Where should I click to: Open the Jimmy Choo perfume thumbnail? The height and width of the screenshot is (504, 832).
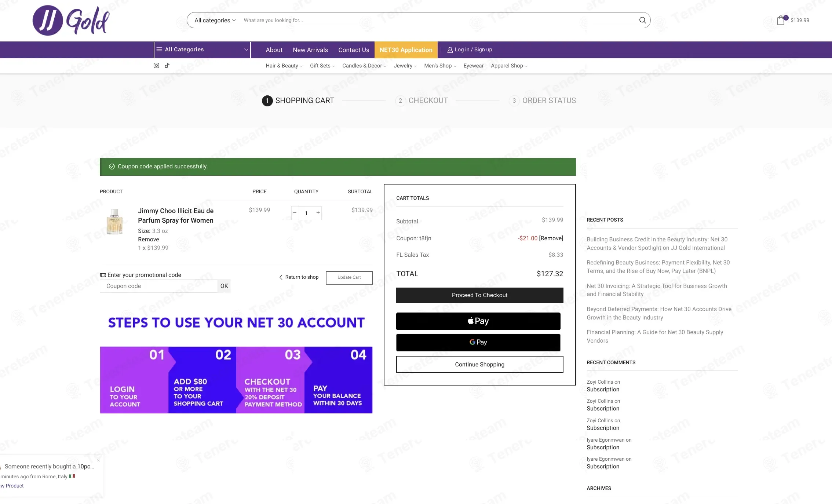coord(115,222)
